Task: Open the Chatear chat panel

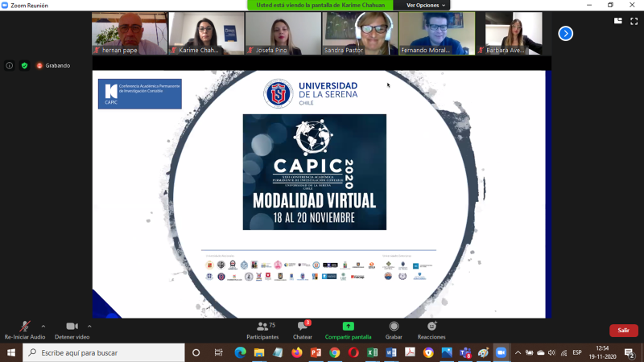Action: tap(303, 331)
